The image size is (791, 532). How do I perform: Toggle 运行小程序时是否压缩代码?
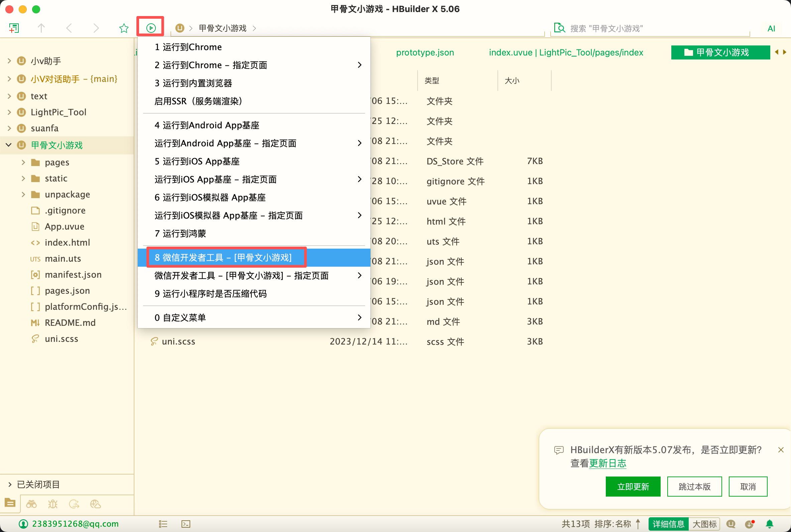click(x=254, y=293)
